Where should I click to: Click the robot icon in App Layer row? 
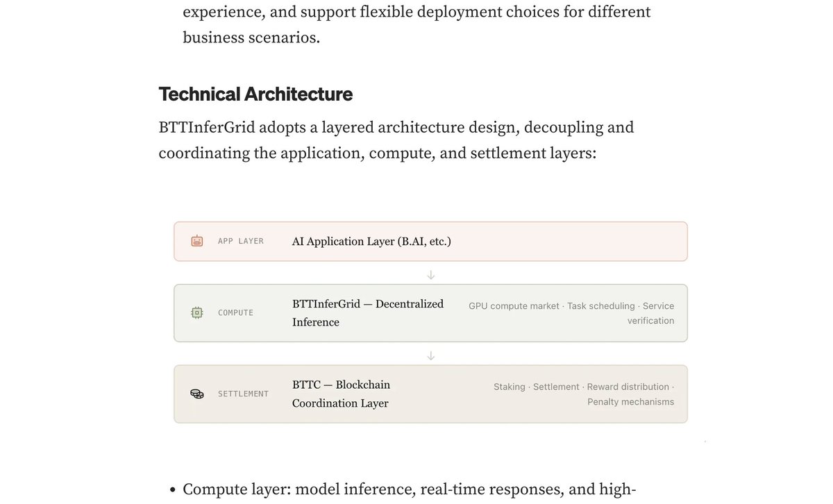pos(197,242)
